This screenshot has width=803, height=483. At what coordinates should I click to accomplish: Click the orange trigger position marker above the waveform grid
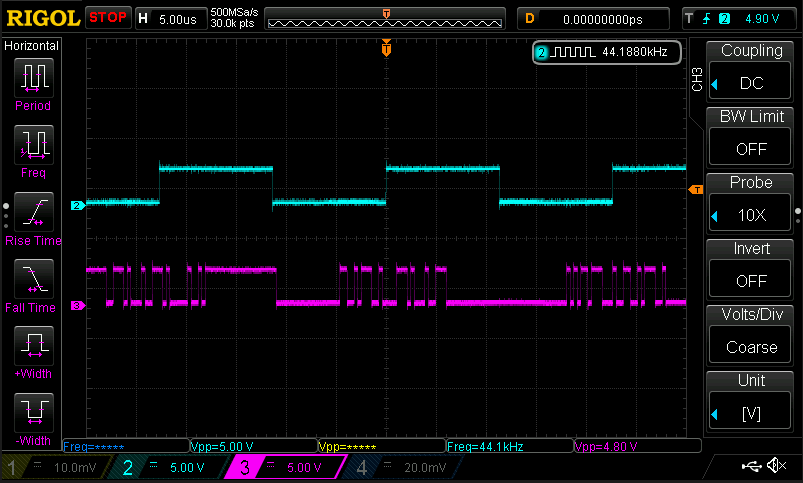(386, 48)
